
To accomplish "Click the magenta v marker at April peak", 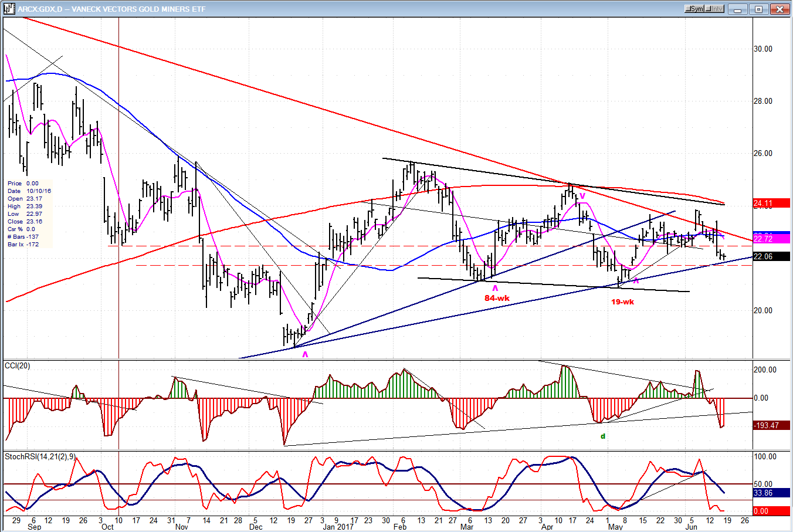I will coord(582,195).
